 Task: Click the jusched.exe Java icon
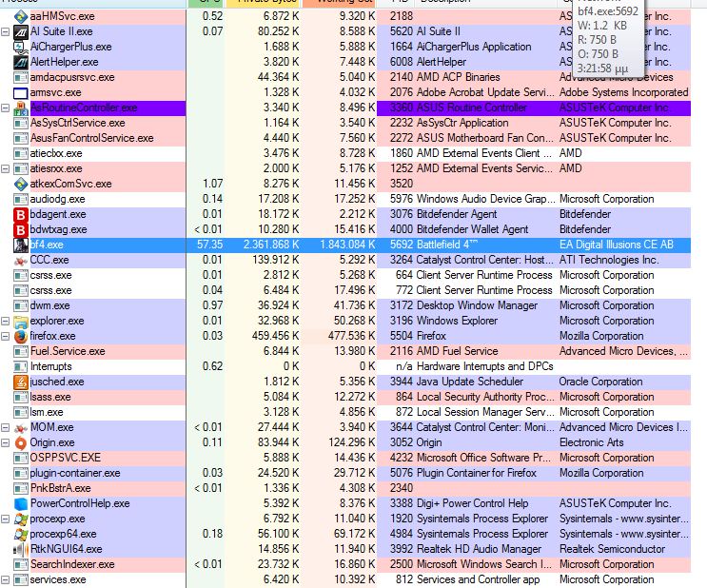[x=21, y=382]
